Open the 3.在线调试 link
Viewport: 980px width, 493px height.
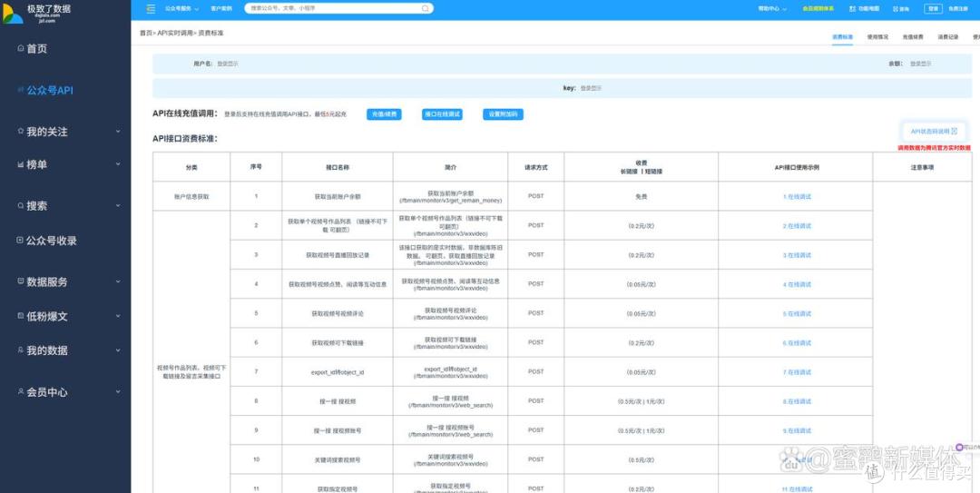point(797,255)
